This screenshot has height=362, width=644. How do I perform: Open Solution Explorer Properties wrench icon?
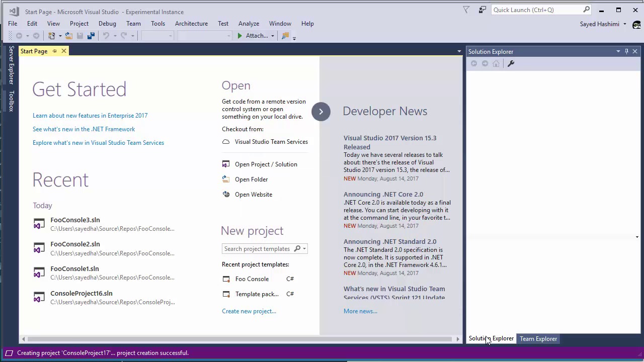511,63
